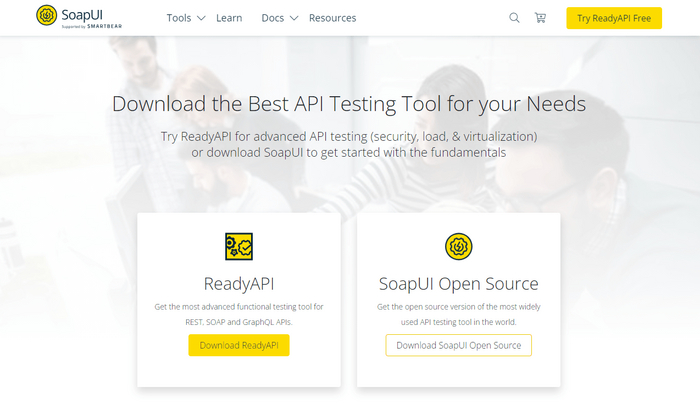Open the Docs menu label
Screen dimensions: 700x409
coord(272,18)
